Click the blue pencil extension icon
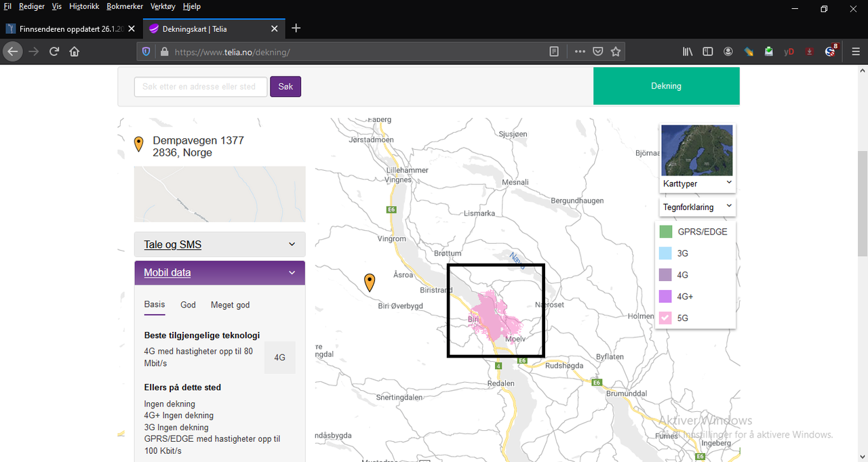Screen dimensions: 868x462 tap(749, 51)
